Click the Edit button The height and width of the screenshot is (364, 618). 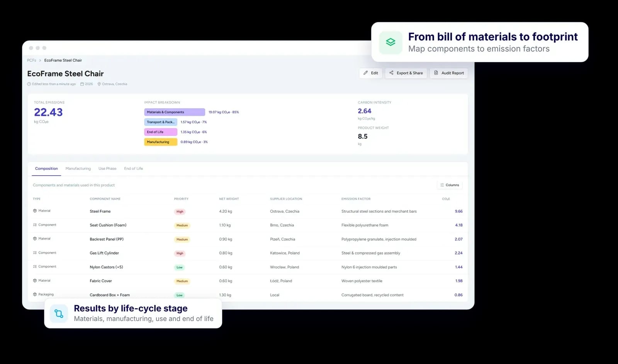(x=370, y=73)
